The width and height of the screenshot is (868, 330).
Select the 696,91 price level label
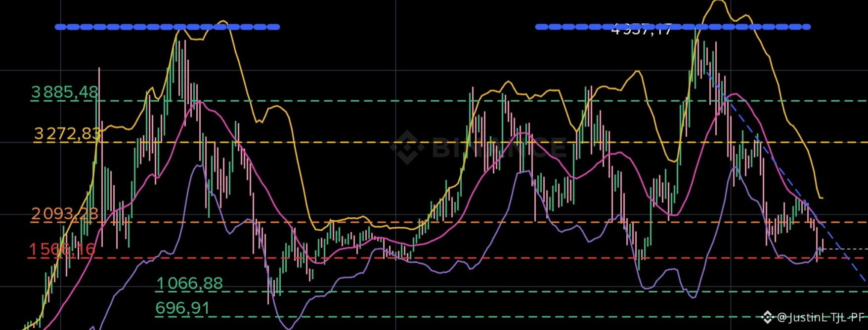tap(182, 308)
